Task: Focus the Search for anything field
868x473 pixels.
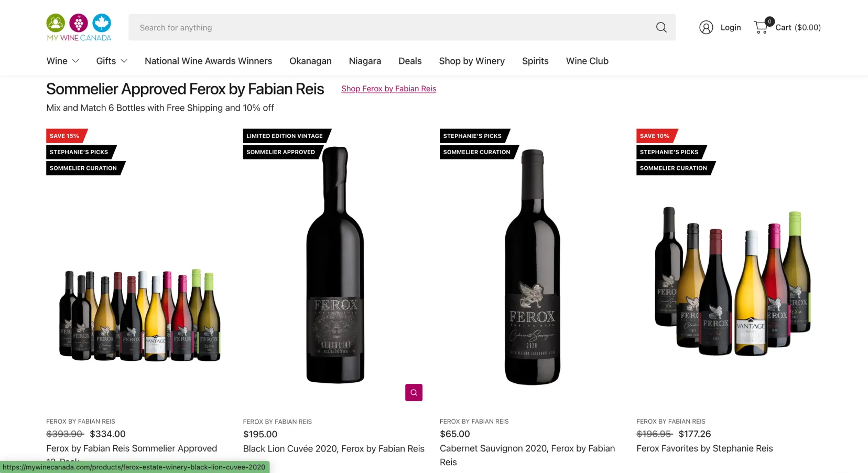Action: [x=388, y=27]
